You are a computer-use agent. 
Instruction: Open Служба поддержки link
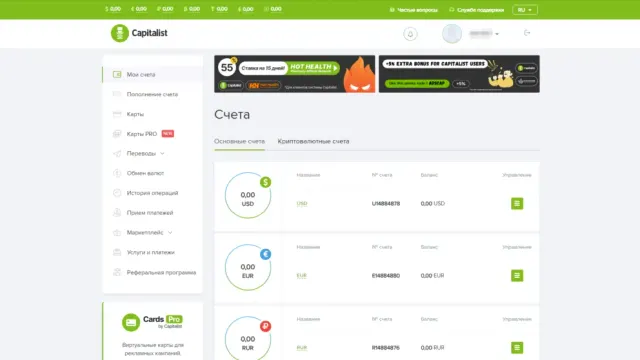pos(476,10)
